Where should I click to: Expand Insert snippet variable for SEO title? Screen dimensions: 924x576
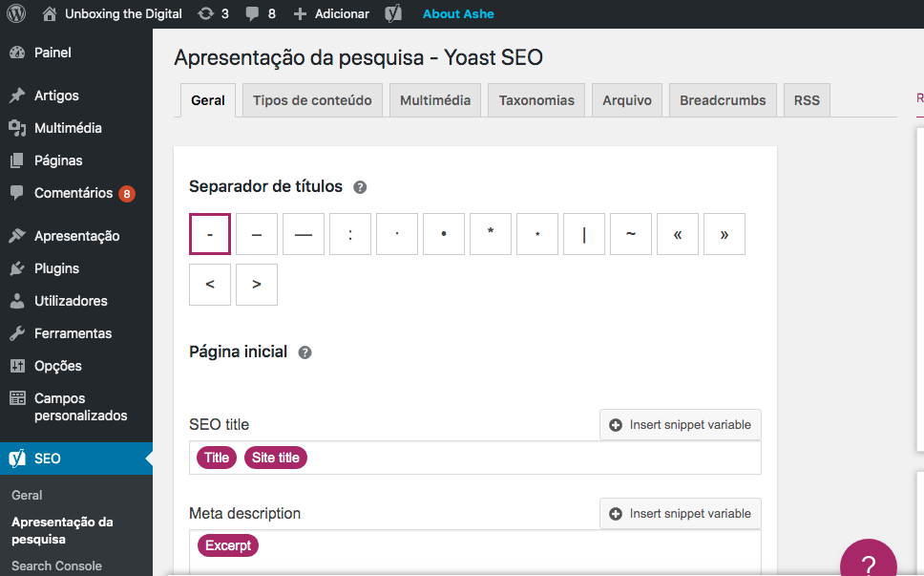coord(680,424)
